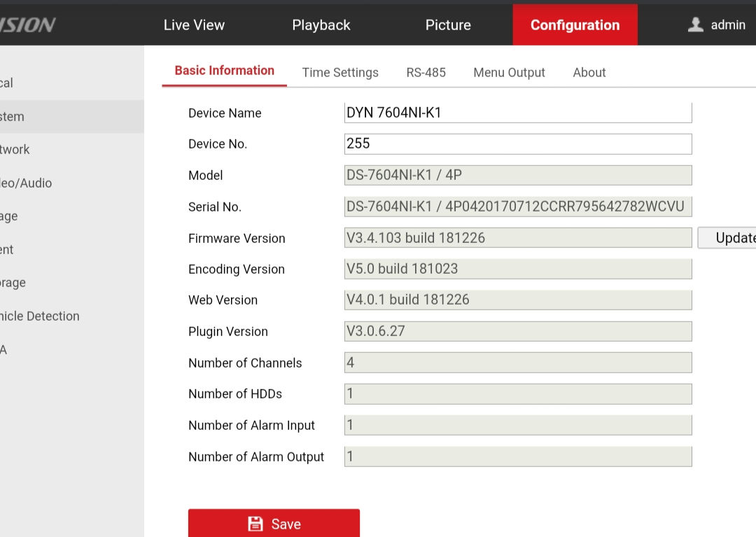The height and width of the screenshot is (537, 756).
Task: Click the Serial No. value field
Action: (x=518, y=207)
